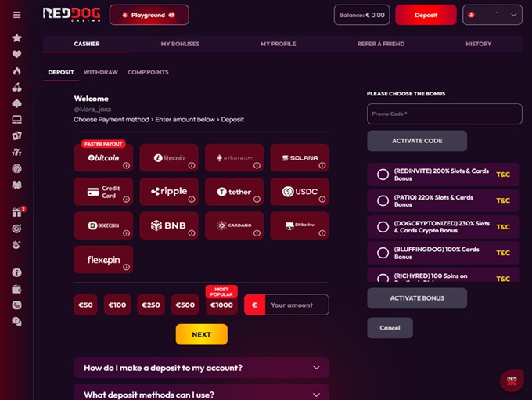Select the PATIO 220% bonus radio
Image resolution: width=532 pixels, height=400 pixels.
(x=383, y=200)
